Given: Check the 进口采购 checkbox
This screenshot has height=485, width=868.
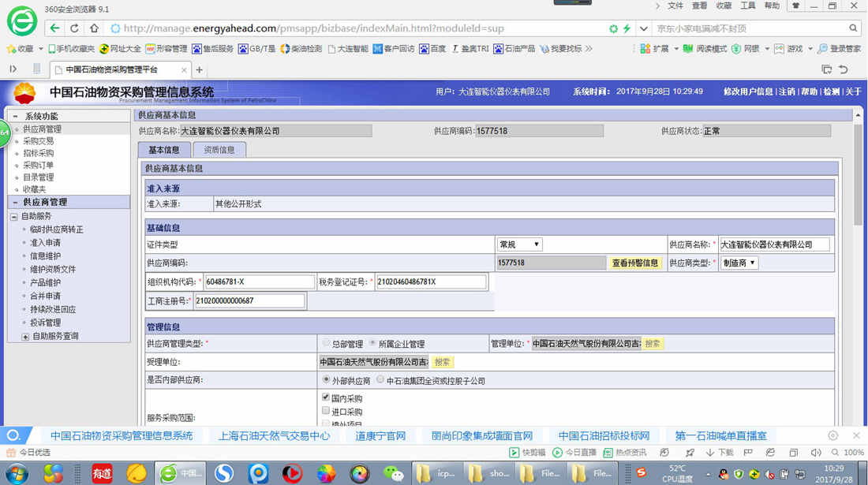Looking at the screenshot, I should [324, 411].
